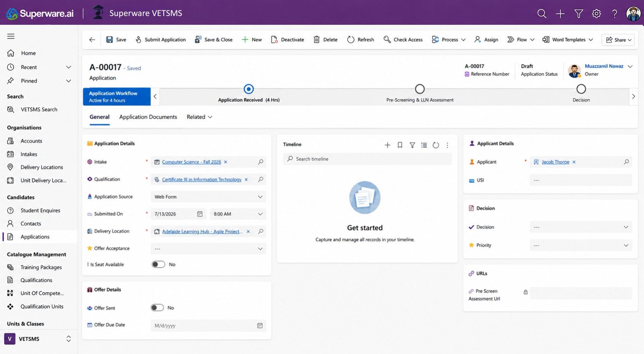
Task: Toggle the hamburger navigation menu
Action: (x=11, y=36)
